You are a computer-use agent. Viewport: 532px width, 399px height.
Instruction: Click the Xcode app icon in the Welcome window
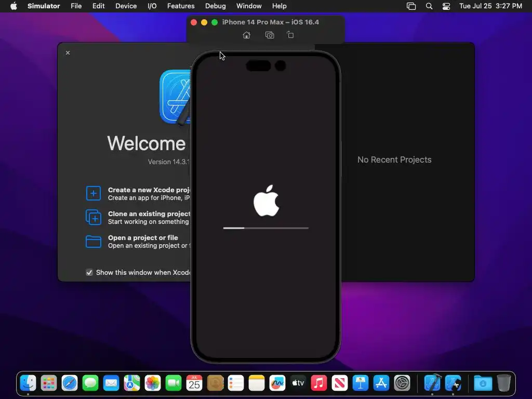click(x=175, y=97)
